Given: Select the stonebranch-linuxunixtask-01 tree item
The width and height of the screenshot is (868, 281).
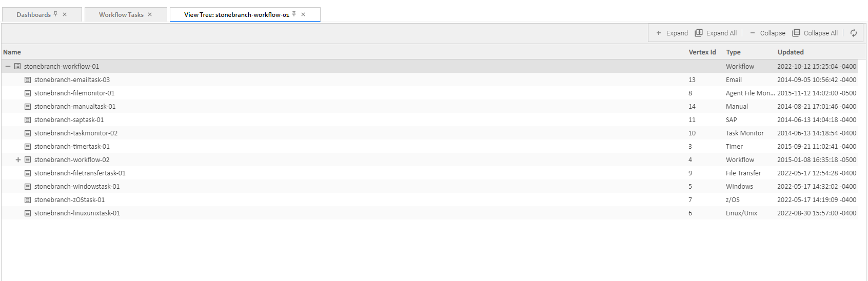Looking at the screenshot, I should pyautogui.click(x=77, y=213).
